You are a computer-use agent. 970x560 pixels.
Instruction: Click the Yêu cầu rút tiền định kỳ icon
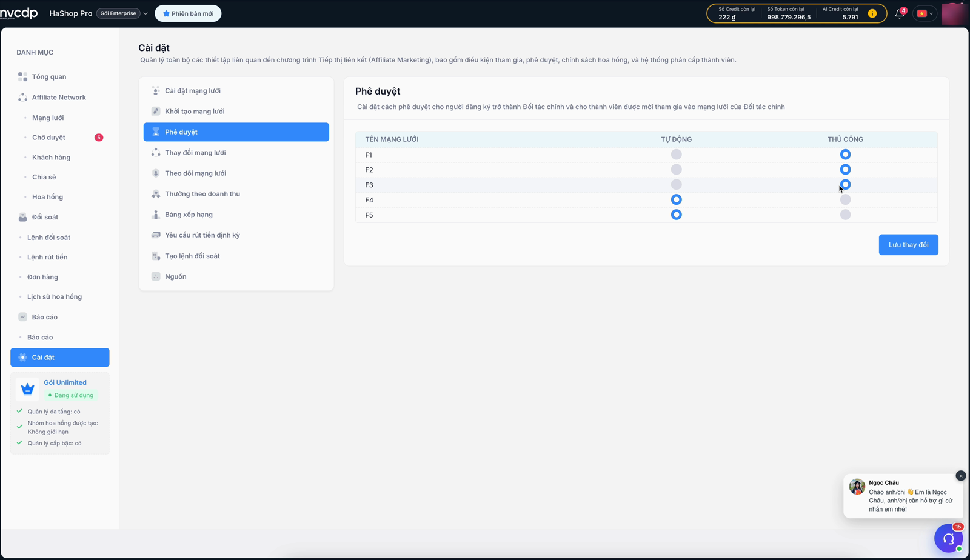pos(156,235)
